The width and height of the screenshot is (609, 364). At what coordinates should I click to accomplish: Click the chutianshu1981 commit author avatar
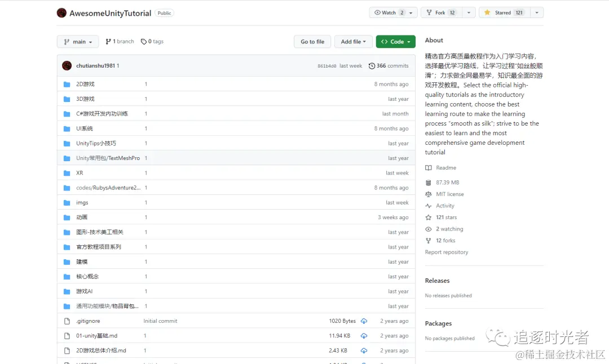(x=67, y=65)
